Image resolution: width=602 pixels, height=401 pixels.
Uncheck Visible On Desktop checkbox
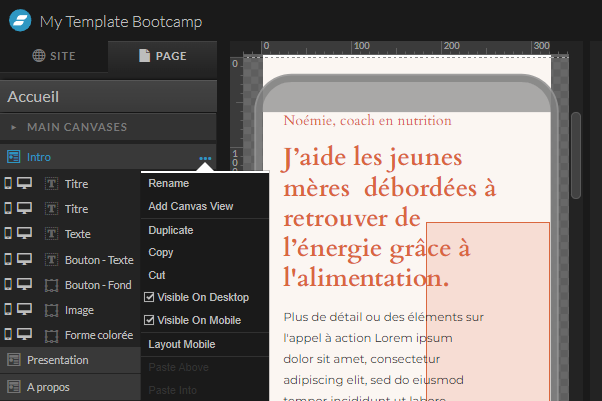149,297
